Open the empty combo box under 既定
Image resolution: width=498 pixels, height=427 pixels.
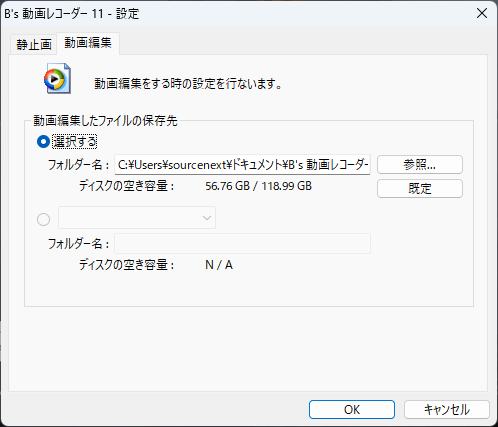pos(137,218)
